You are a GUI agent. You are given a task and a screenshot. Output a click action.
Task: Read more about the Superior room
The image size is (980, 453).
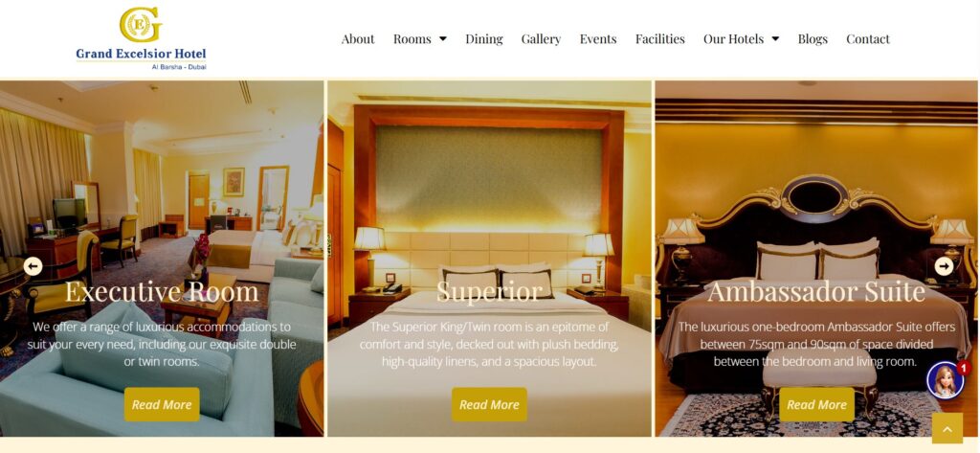[489, 404]
